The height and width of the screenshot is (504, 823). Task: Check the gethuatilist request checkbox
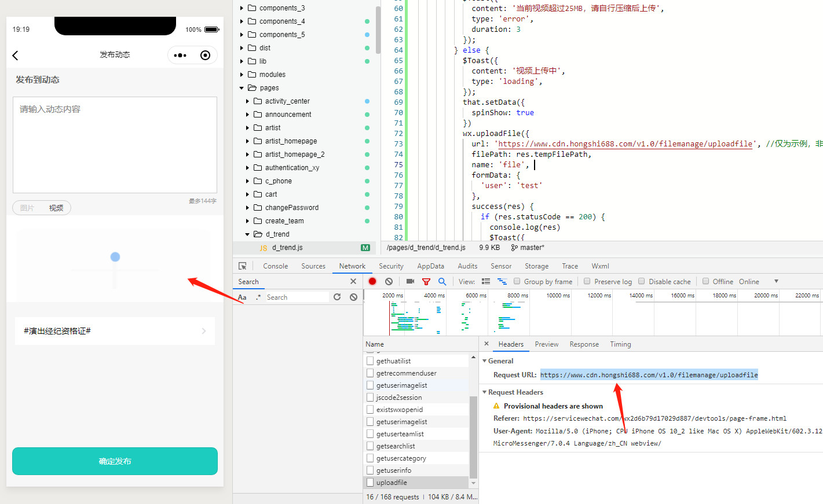point(370,360)
